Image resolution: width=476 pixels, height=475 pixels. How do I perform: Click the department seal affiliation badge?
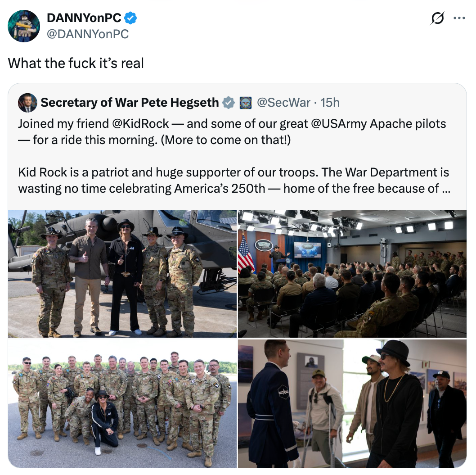pos(245,103)
